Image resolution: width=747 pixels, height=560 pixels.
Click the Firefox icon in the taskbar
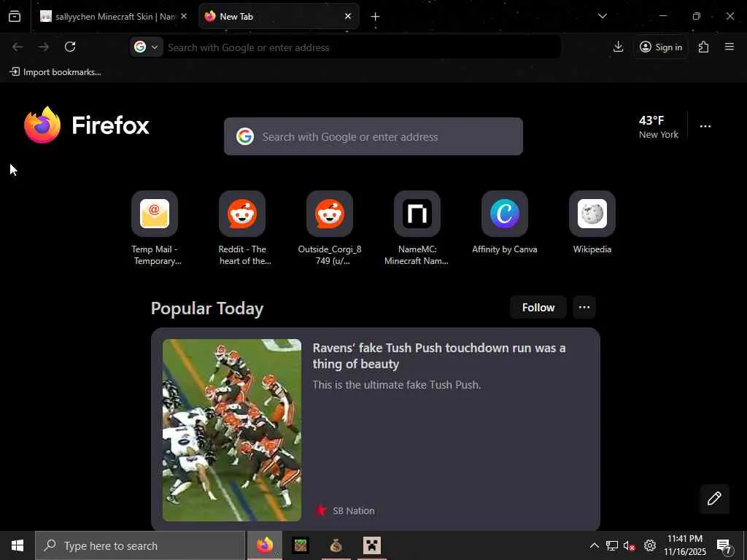click(x=265, y=545)
